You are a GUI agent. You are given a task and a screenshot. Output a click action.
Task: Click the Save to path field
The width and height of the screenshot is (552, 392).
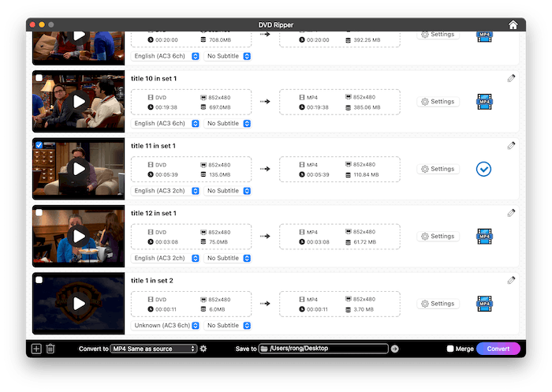(x=326, y=349)
